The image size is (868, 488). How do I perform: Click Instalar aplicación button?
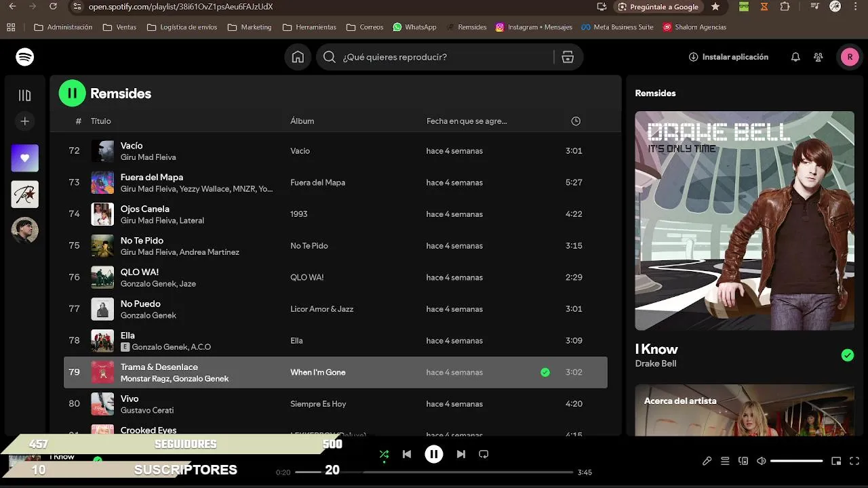(x=728, y=57)
